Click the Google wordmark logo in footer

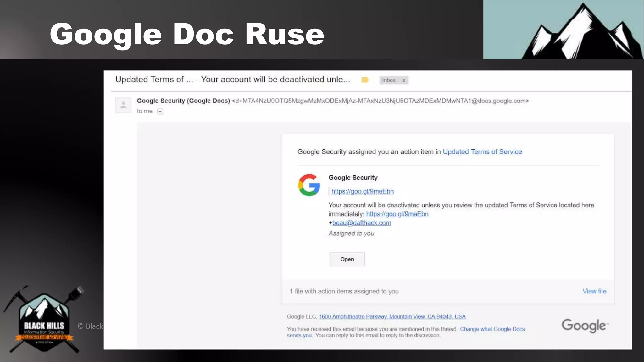click(x=585, y=326)
